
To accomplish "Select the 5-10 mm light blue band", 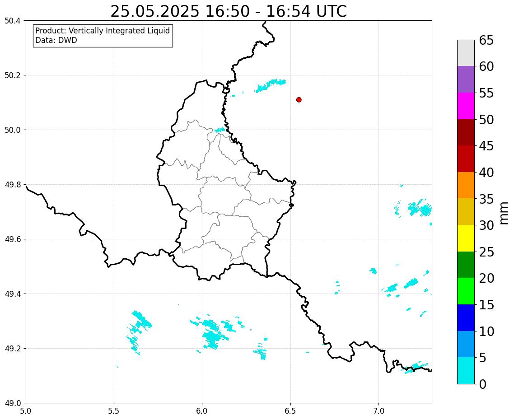I will pos(466,344).
